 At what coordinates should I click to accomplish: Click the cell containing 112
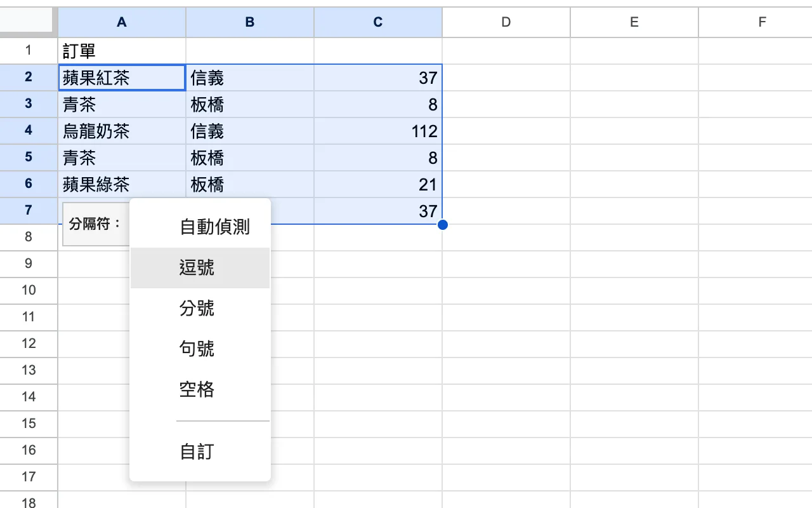point(378,131)
